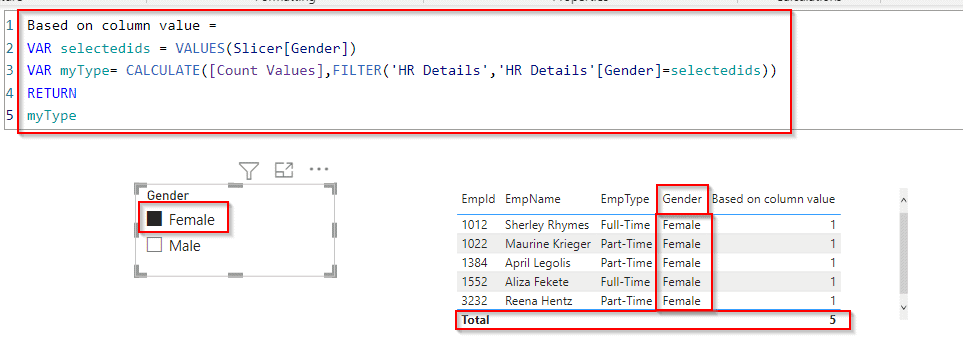This screenshot has height=360, width=963.
Task: Sort by the EmpName column header
Action: [x=532, y=199]
